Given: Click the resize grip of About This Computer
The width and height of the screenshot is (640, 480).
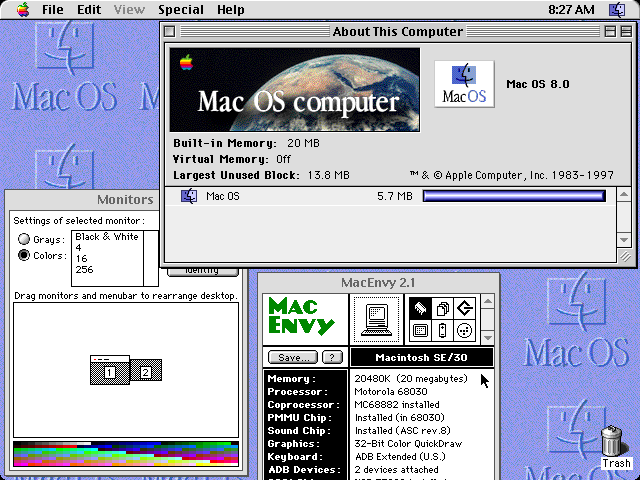Looking at the screenshot, I should (x=625, y=257).
